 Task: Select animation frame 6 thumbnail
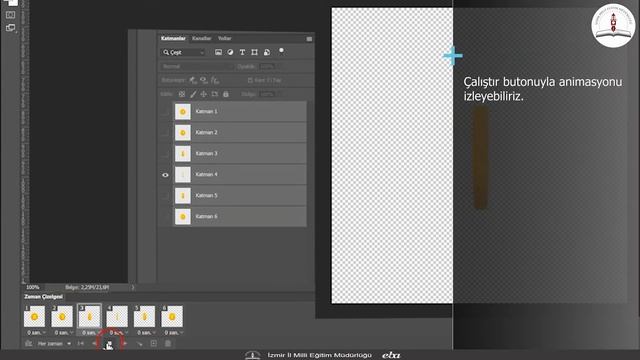tap(172, 316)
